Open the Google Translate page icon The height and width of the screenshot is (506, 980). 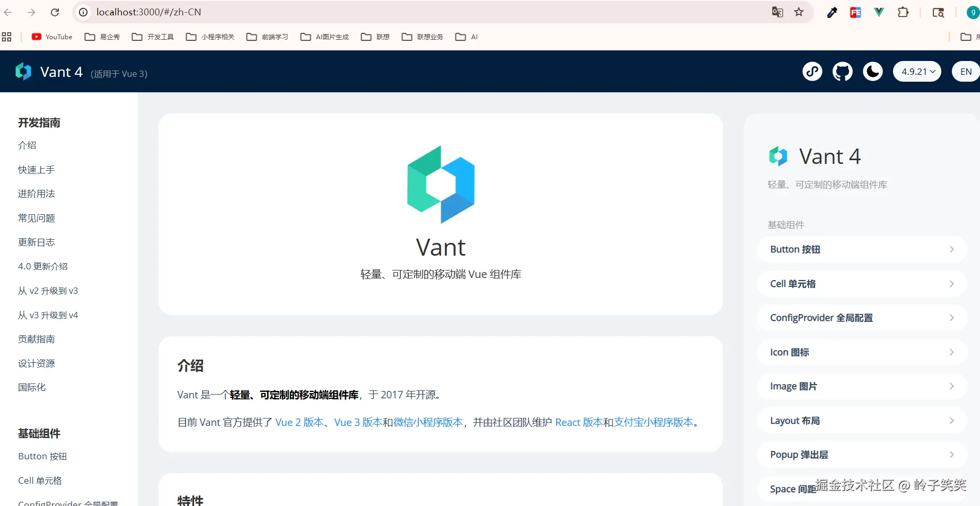(777, 12)
